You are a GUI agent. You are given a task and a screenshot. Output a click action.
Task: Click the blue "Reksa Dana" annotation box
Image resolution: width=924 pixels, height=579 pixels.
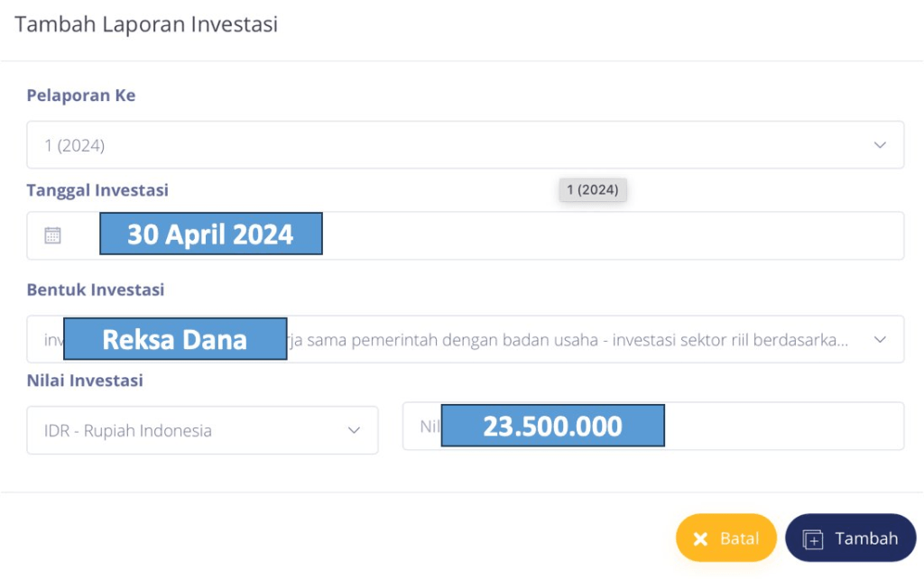coord(175,339)
